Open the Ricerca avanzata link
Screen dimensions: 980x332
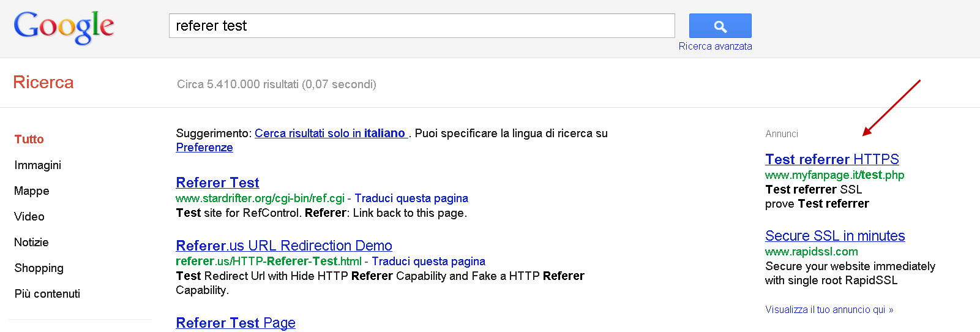pos(715,47)
